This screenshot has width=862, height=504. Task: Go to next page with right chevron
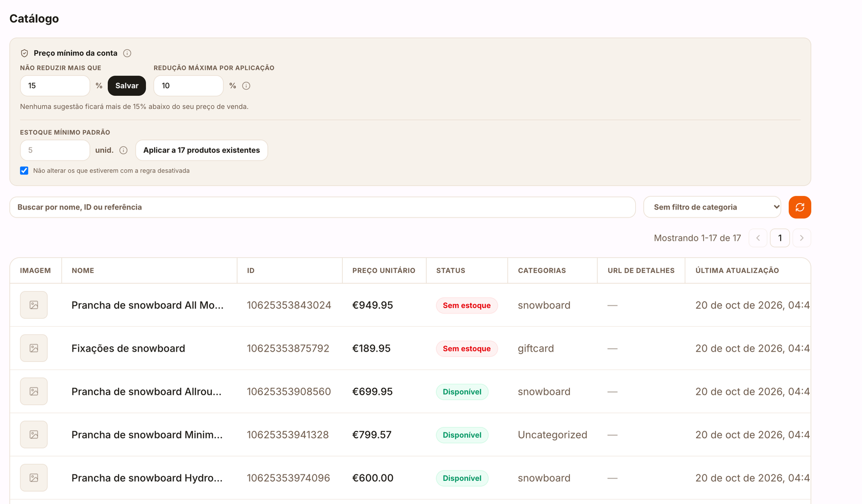pyautogui.click(x=802, y=238)
